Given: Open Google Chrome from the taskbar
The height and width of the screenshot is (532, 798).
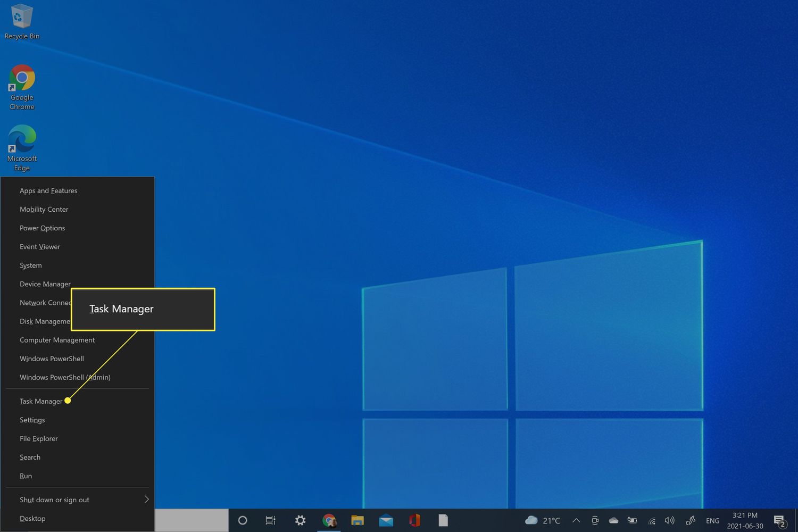Looking at the screenshot, I should 329,520.
